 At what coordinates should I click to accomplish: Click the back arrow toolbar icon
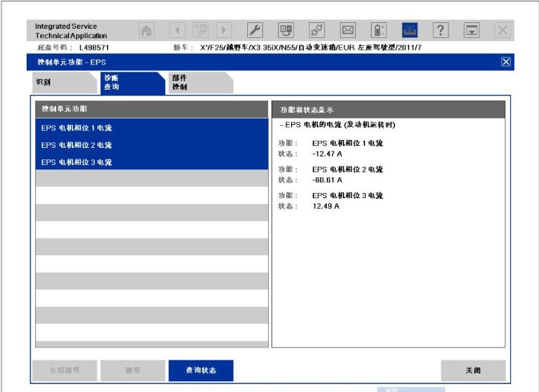click(178, 30)
